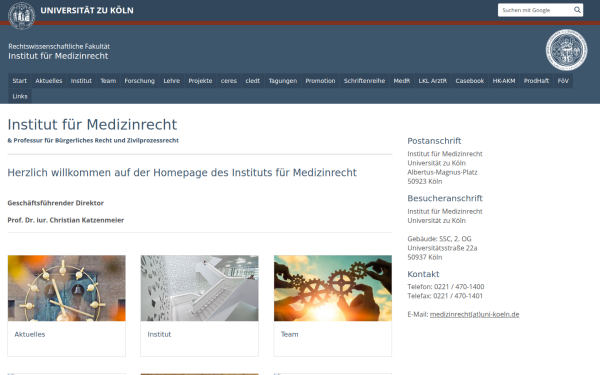Click the faculty seal emblem on right
Screen dimensions: 600x375
(566, 50)
